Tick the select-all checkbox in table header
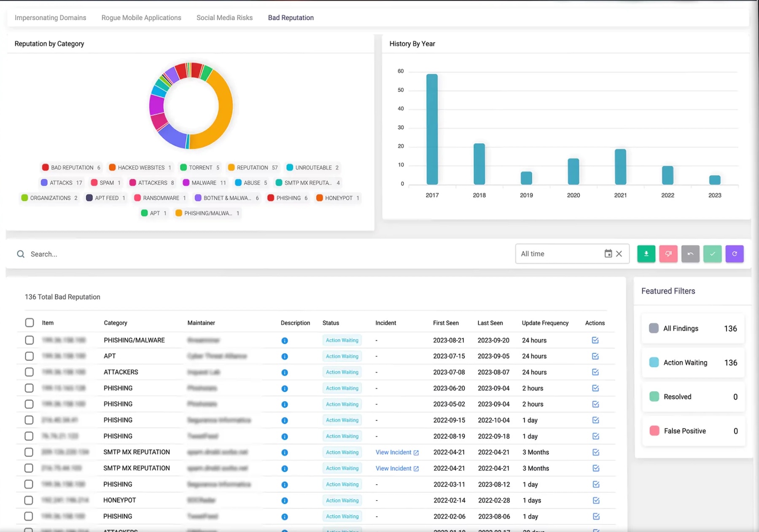The image size is (759, 532). [x=30, y=323]
